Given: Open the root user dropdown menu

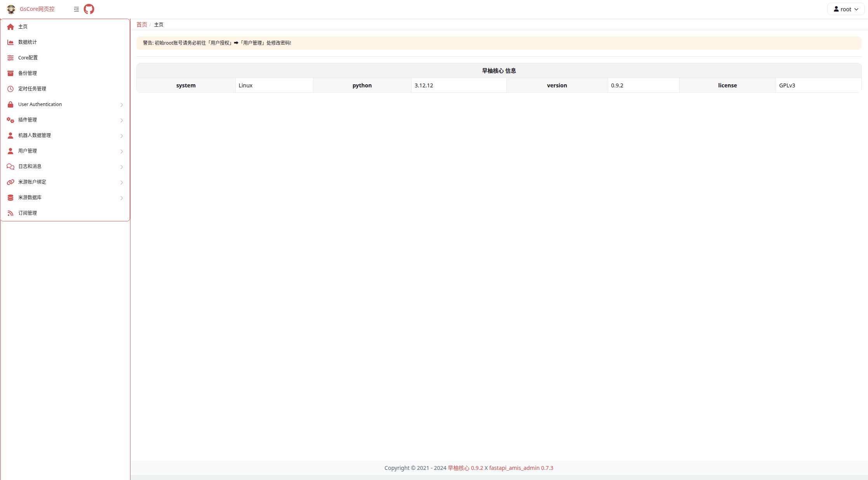Looking at the screenshot, I should [845, 9].
